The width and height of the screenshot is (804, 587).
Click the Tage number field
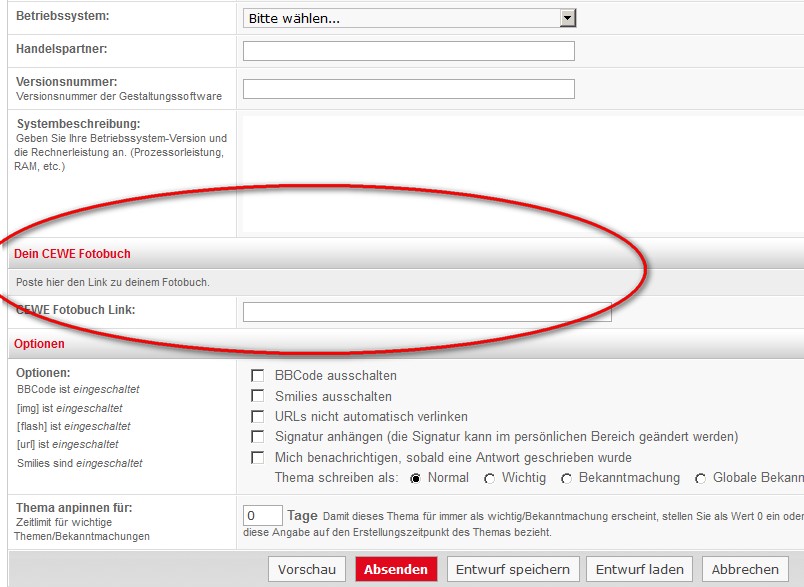[263, 515]
